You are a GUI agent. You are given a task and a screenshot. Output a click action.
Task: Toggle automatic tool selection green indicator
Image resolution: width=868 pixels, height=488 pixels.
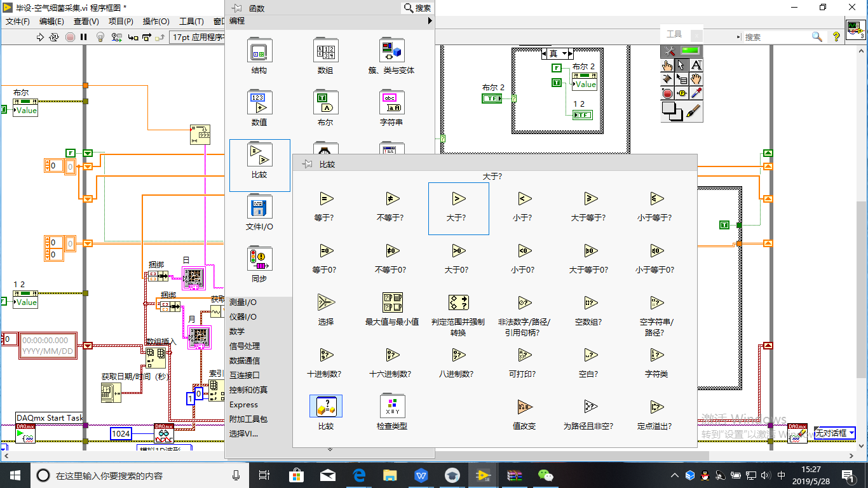[x=689, y=50]
